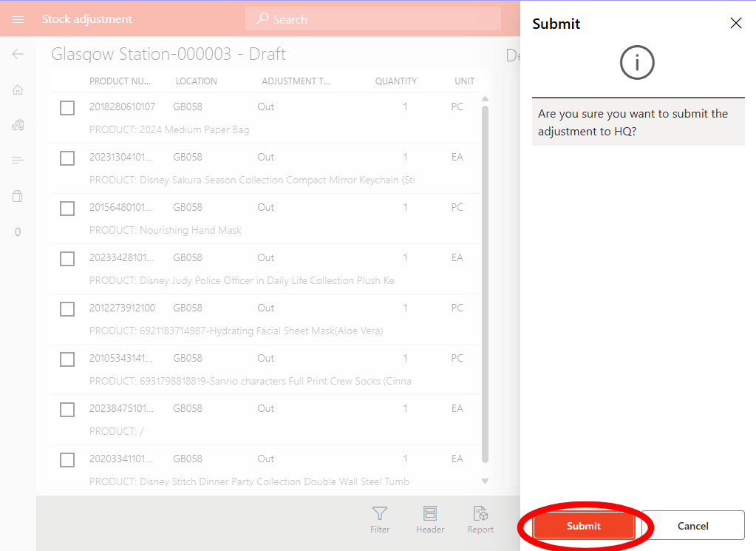The height and width of the screenshot is (551, 756).
Task: Open the products icon in sidebar
Action: [18, 125]
